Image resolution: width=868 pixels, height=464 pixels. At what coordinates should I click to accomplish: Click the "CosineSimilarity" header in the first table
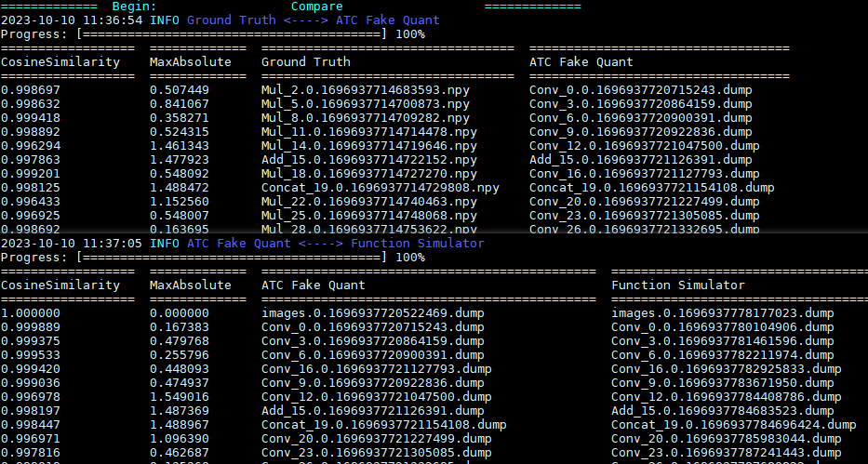pos(60,62)
